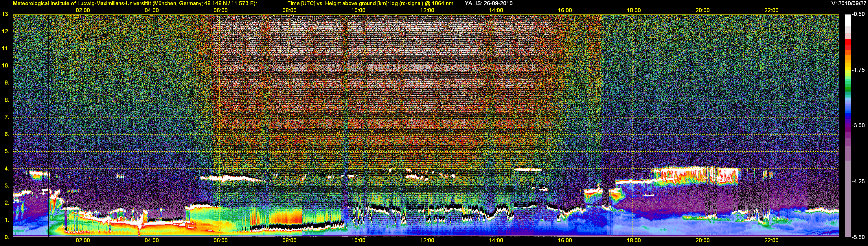
Task: Click the 1. km height axis label
Action: (x=7, y=220)
